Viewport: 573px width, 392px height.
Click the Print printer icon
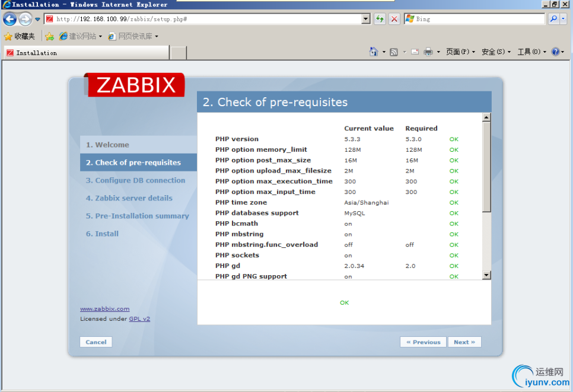click(x=428, y=52)
